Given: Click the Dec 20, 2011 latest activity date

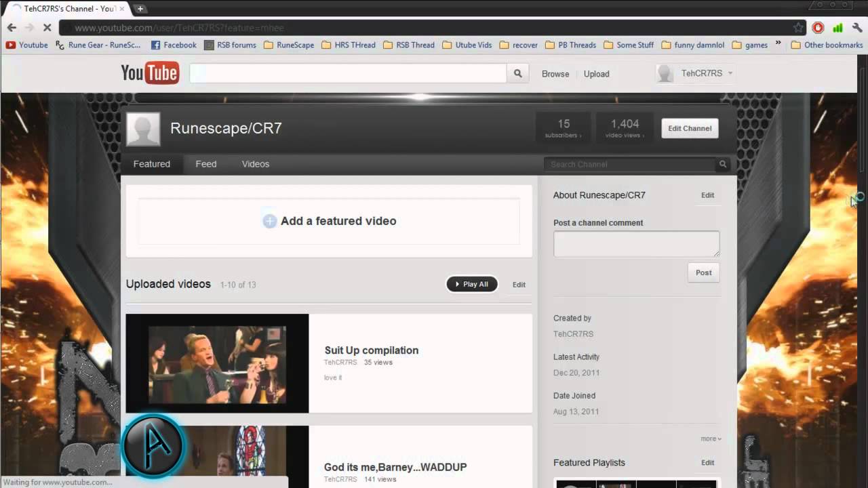Looking at the screenshot, I should pos(576,373).
